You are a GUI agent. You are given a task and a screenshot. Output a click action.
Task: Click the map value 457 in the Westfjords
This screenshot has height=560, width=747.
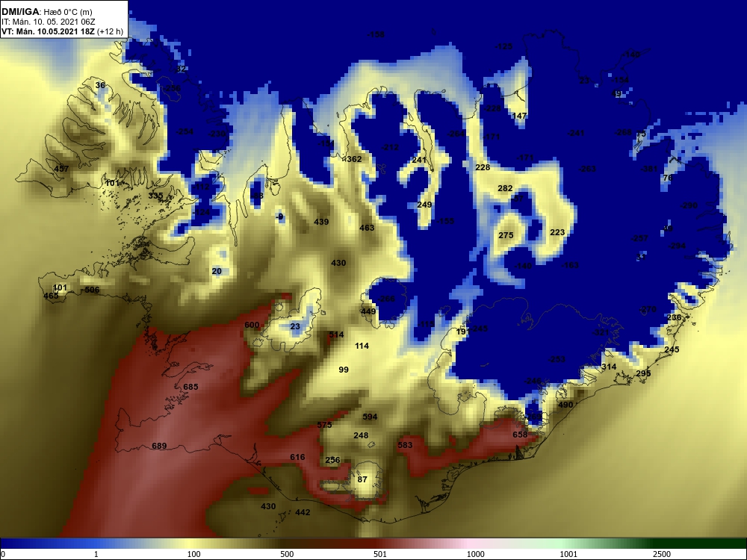click(61, 169)
